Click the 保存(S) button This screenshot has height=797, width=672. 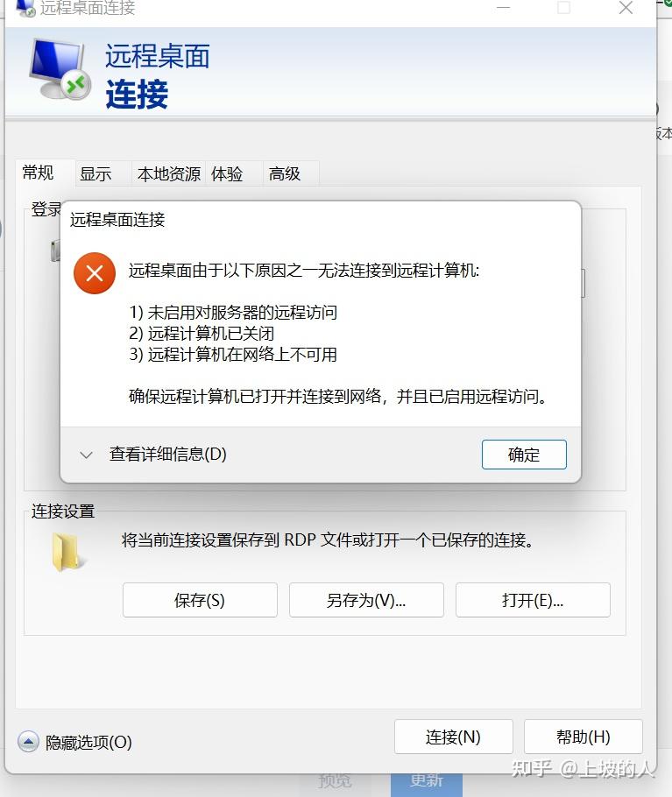pos(200,600)
